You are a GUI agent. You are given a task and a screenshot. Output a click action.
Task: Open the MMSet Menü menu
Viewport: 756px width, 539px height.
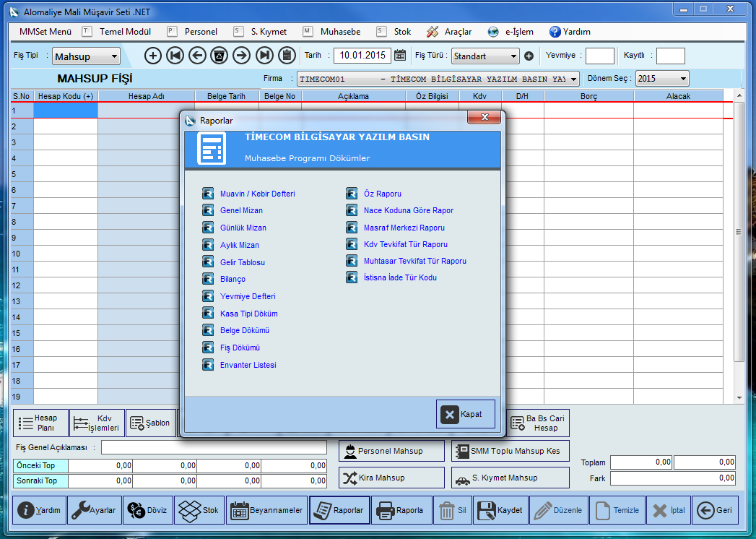(x=45, y=32)
